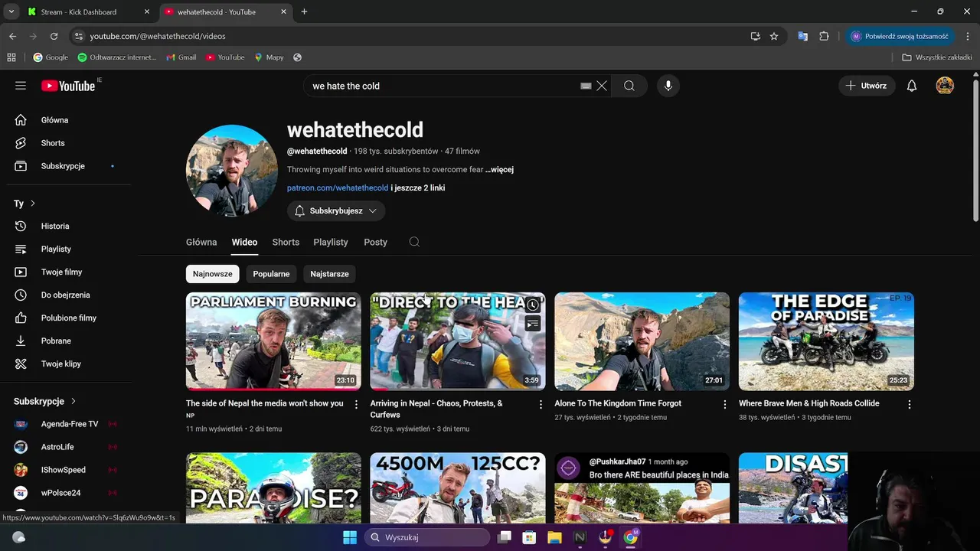This screenshot has width=980, height=551.
Task: Open YouTube notifications bell
Action: pyautogui.click(x=911, y=86)
